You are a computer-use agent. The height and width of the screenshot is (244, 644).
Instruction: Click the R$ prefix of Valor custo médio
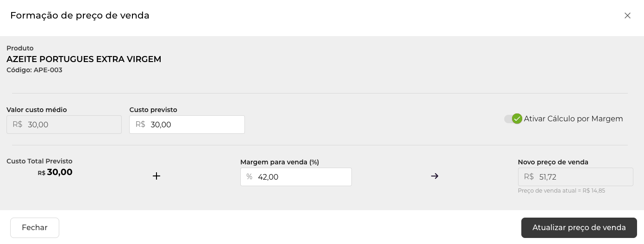18,124
